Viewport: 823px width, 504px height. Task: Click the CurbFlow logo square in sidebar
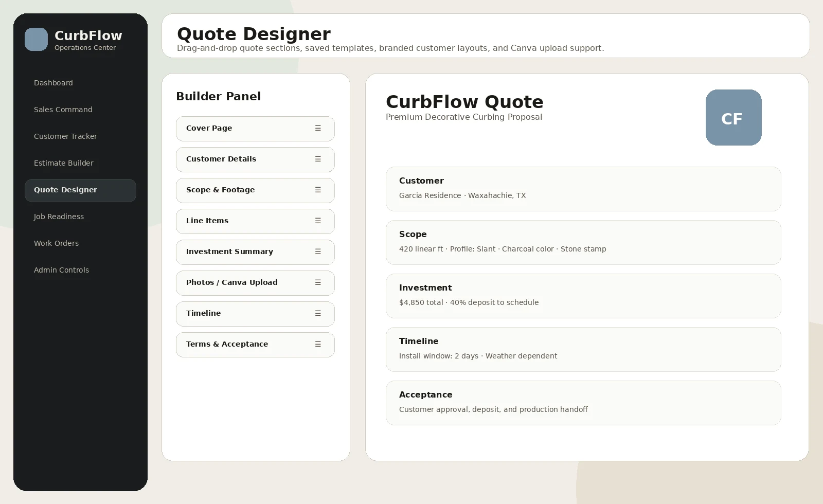click(36, 40)
